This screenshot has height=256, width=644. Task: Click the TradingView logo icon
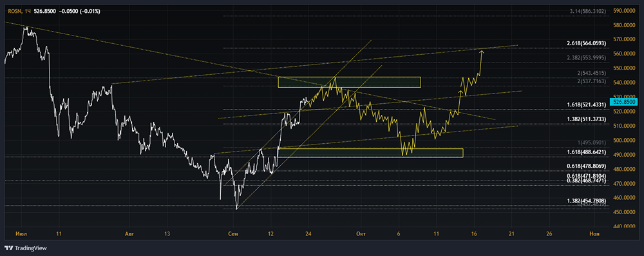coord(8,248)
